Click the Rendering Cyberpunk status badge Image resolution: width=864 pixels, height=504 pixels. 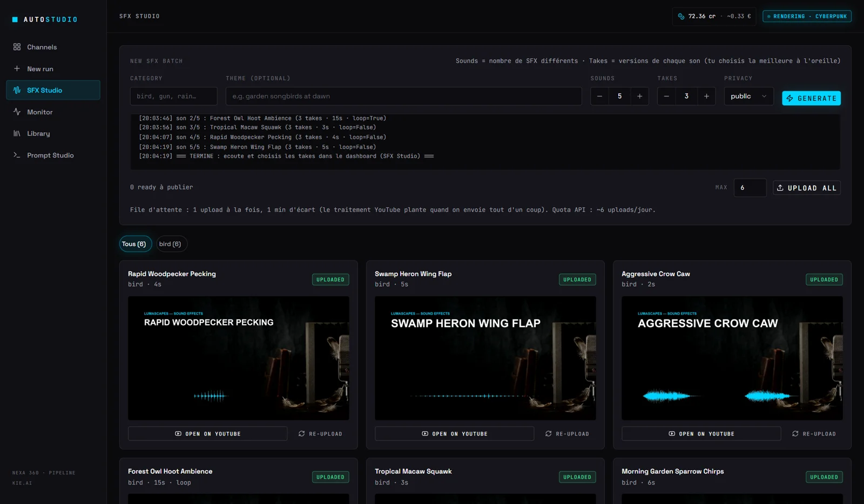(x=807, y=16)
